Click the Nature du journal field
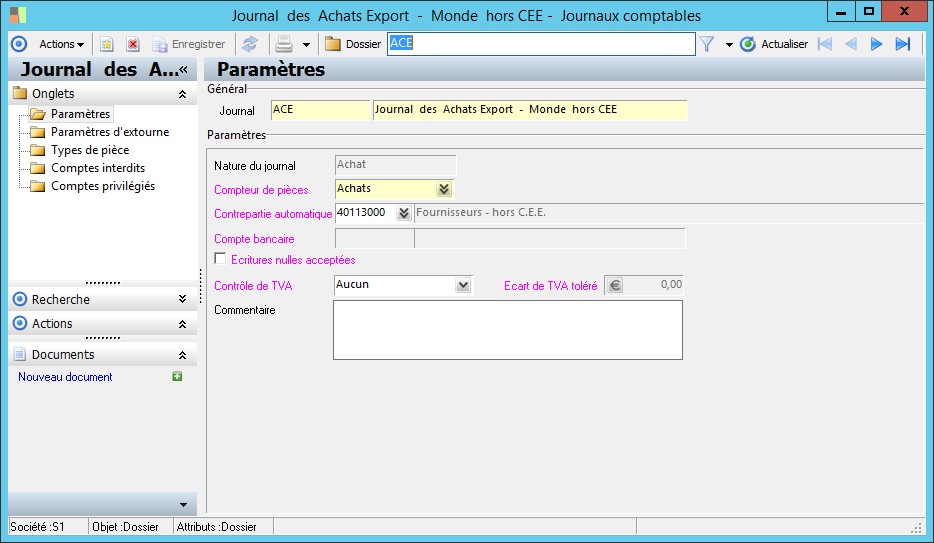The height and width of the screenshot is (543, 934). 396,166
